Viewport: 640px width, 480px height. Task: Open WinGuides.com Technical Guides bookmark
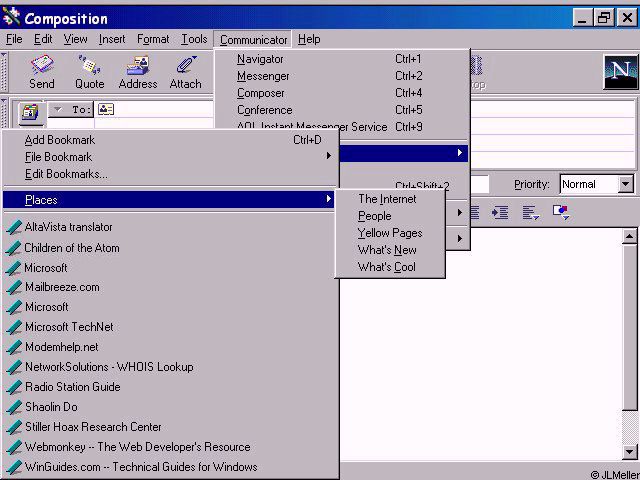tap(171, 467)
